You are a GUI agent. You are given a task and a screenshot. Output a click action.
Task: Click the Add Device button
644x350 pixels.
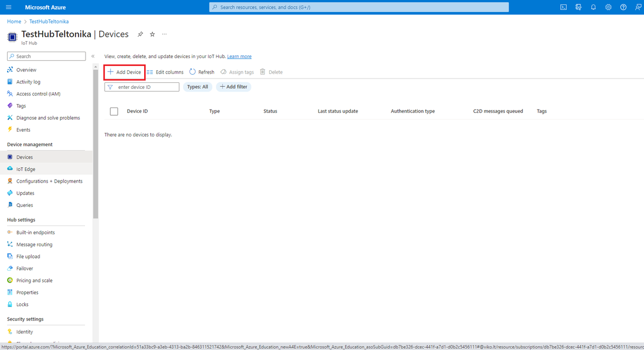(x=124, y=71)
